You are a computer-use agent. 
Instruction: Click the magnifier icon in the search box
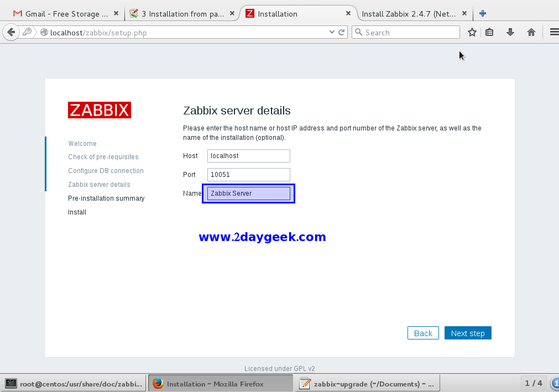click(359, 32)
